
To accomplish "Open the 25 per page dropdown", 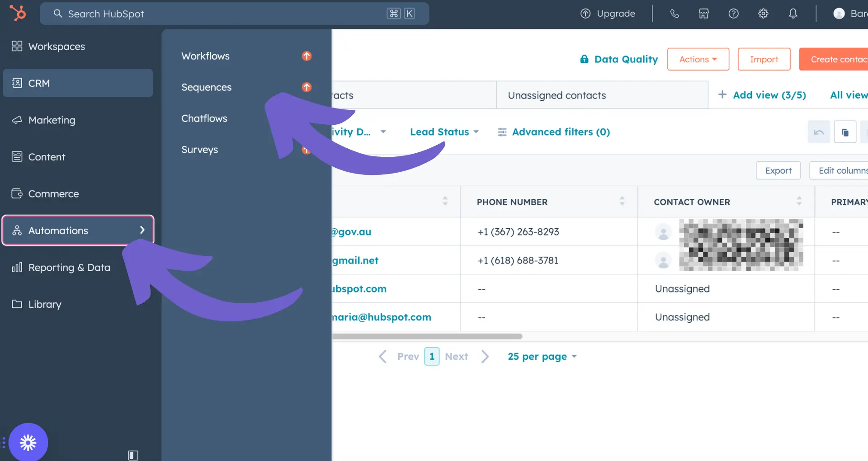I will (542, 357).
